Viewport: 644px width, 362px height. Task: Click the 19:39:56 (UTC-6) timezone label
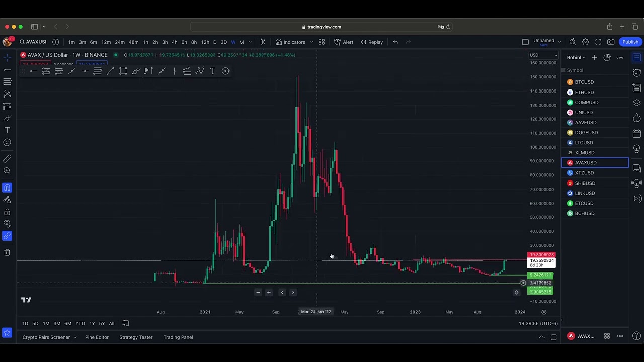pos(538,324)
